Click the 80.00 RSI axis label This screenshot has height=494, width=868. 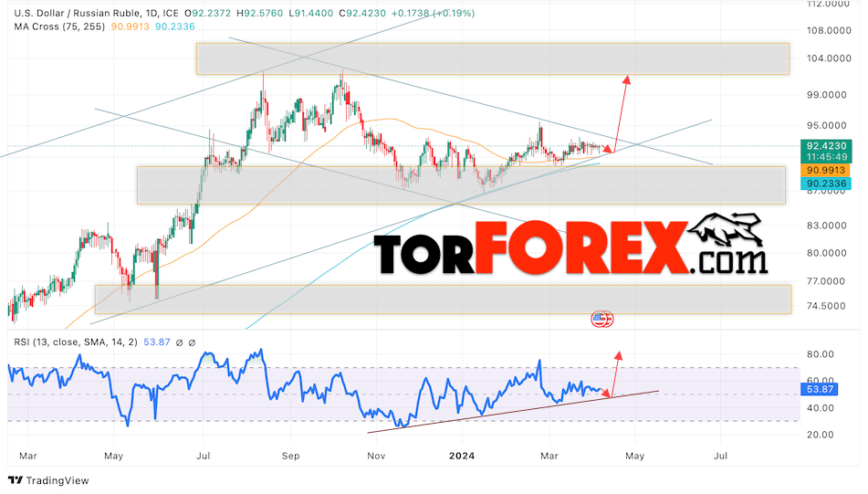click(821, 354)
